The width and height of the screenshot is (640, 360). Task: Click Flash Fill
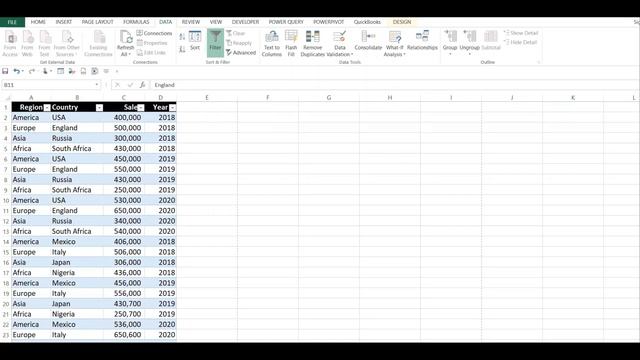point(291,43)
